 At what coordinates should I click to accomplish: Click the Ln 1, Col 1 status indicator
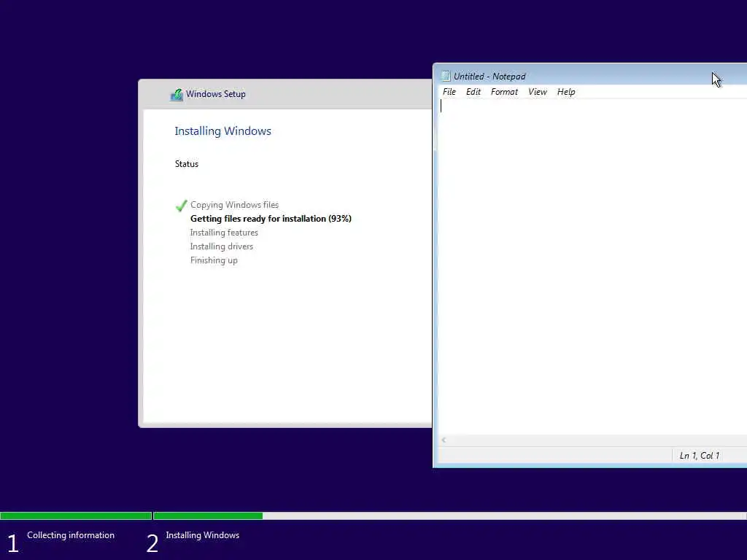pos(699,456)
